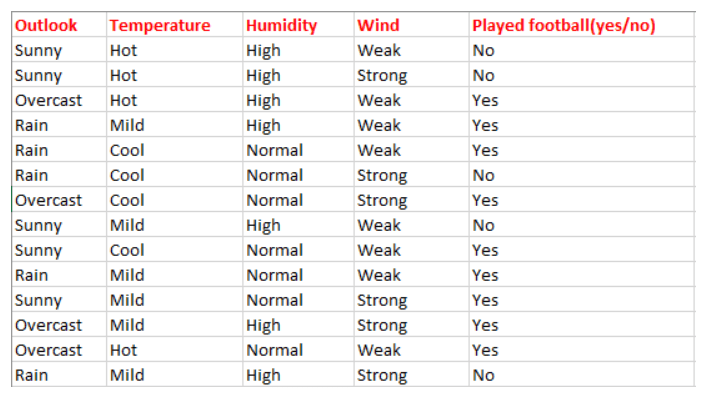The image size is (709, 403).
Task: Click "Mild" in the last table row
Action: (128, 375)
